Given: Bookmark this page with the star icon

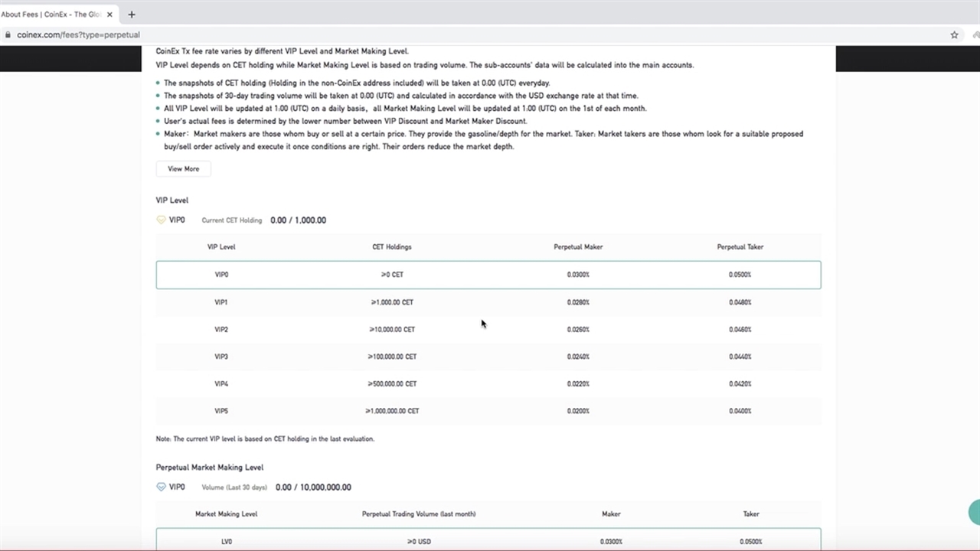Looking at the screenshot, I should tap(954, 34).
